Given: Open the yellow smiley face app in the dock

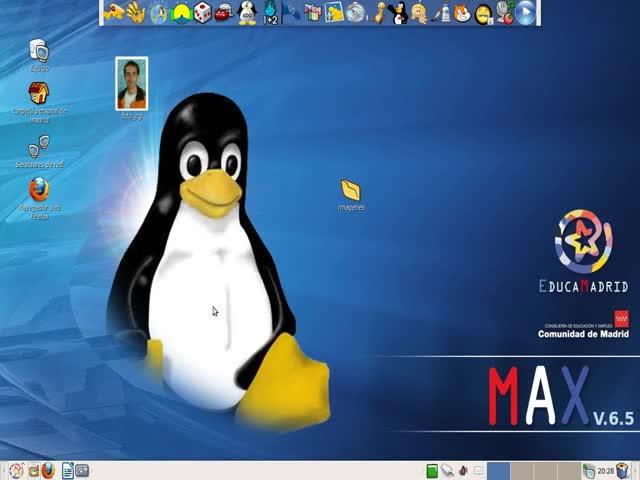Looking at the screenshot, I should (483, 14).
